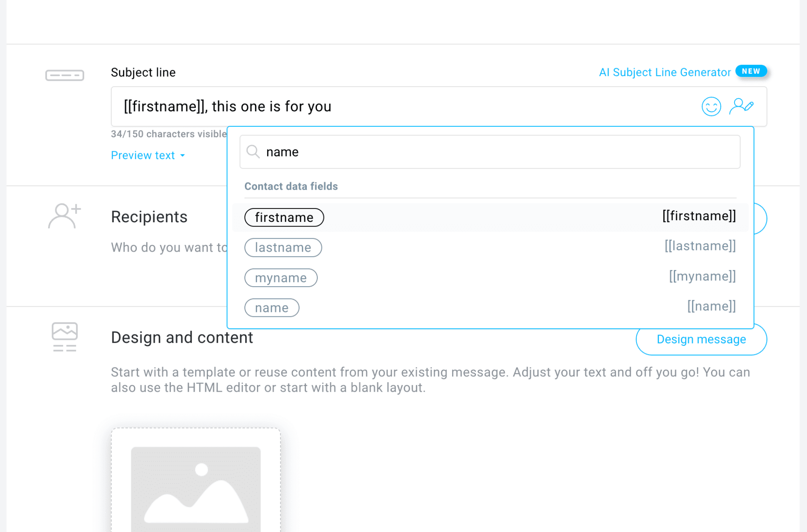Click the NEW badge next to the generator link
The width and height of the screenshot is (807, 532).
pos(751,71)
